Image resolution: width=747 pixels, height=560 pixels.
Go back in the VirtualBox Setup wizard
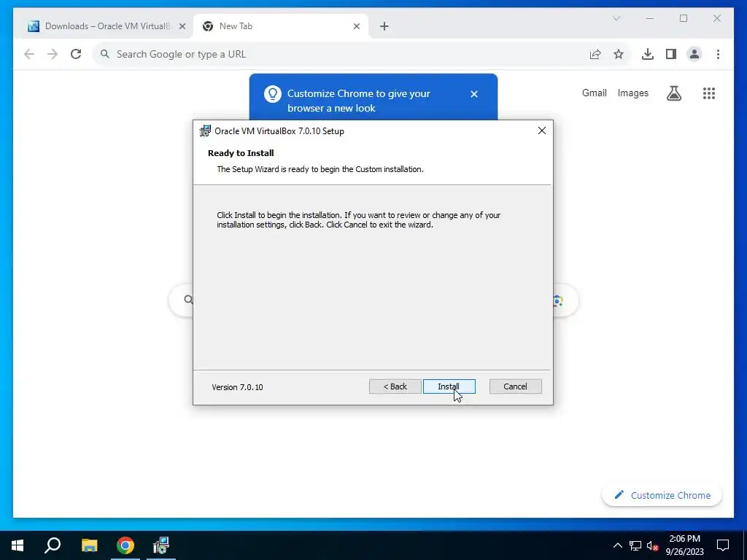395,386
